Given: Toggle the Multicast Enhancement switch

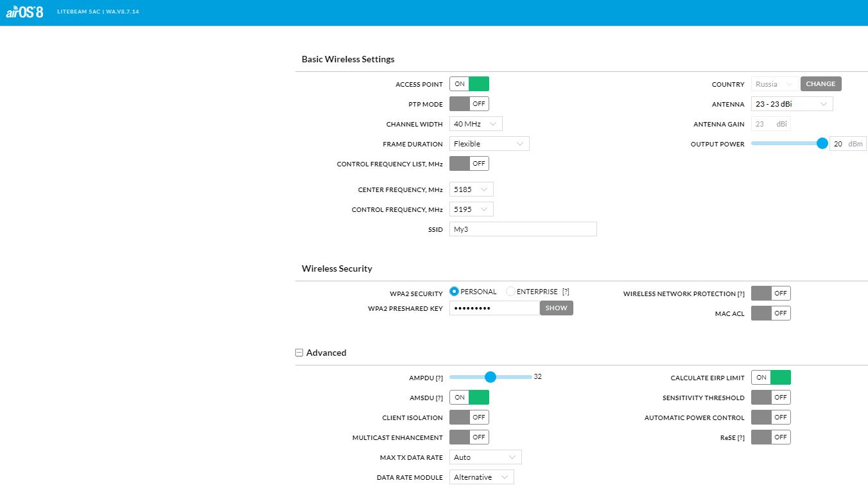Looking at the screenshot, I should click(469, 437).
